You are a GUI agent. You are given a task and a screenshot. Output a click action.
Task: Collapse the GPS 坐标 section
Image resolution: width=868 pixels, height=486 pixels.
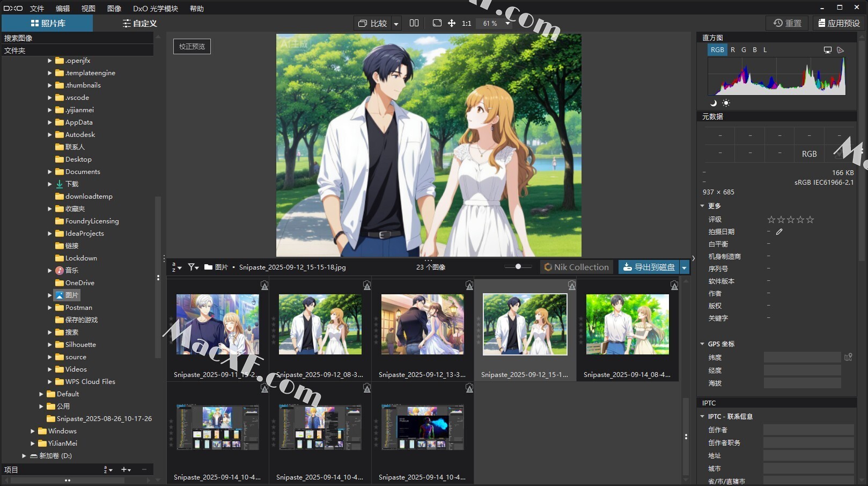702,344
